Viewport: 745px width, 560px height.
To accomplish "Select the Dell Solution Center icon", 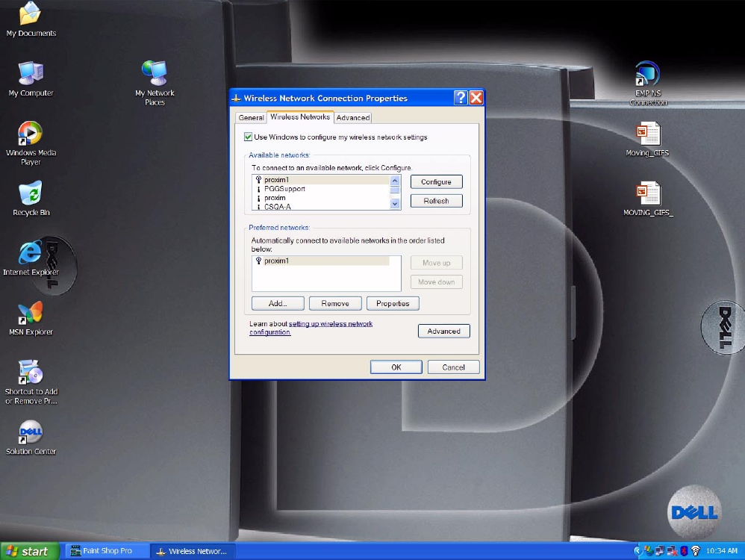I will [x=31, y=438].
